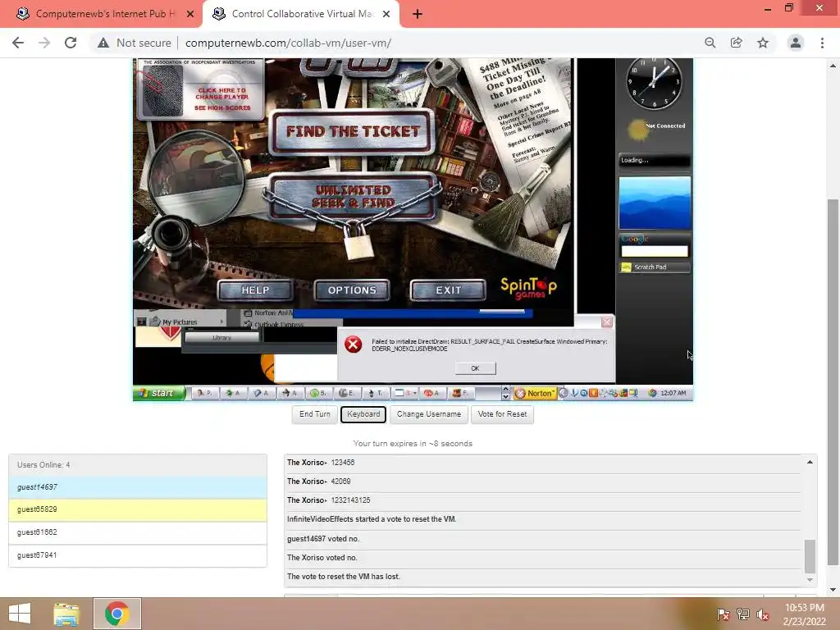The height and width of the screenshot is (630, 840).
Task: Click Change Username button
Action: 428,414
